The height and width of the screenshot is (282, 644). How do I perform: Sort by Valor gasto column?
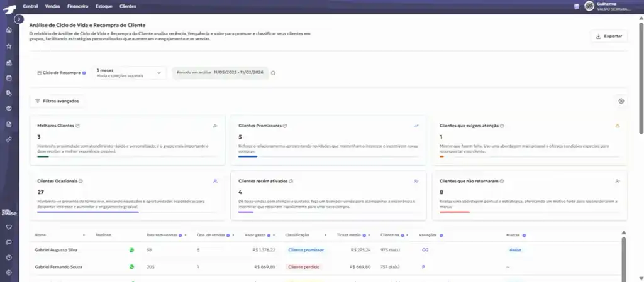click(x=274, y=235)
